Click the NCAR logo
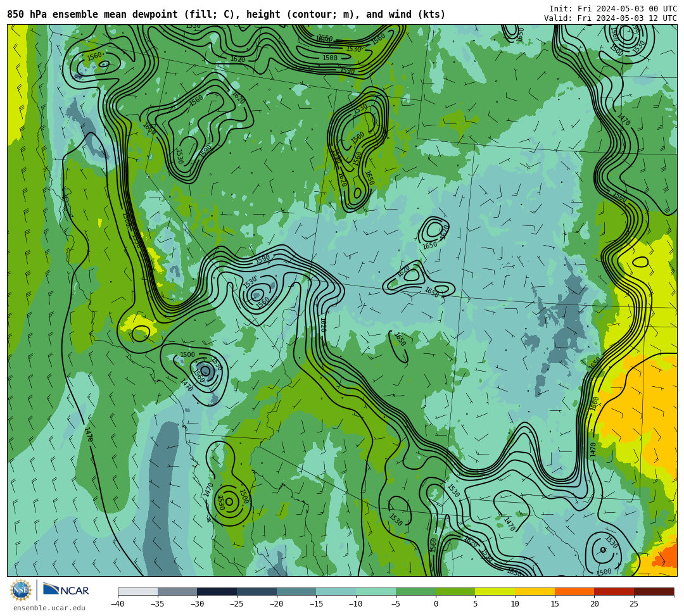684x616 pixels. (66, 590)
